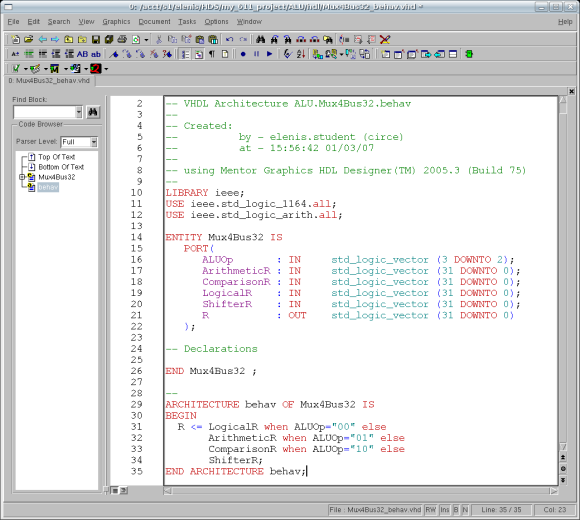Click the Save floppy disk icon

coord(96,39)
